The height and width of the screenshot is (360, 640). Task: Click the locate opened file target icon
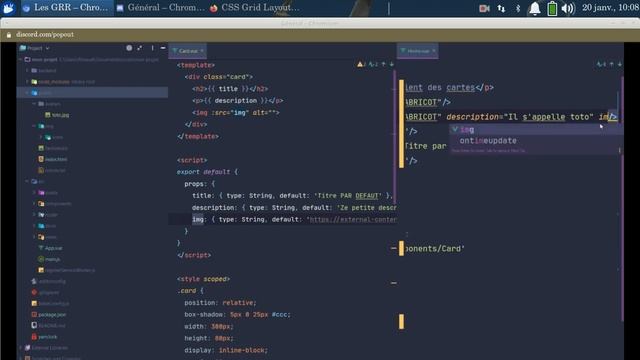pos(129,48)
